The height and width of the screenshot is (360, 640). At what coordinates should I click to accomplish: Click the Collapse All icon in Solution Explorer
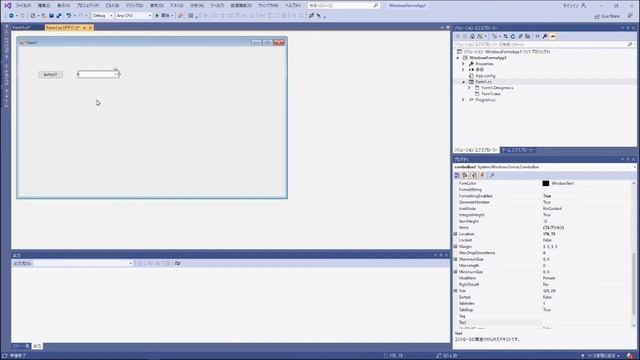point(520,36)
